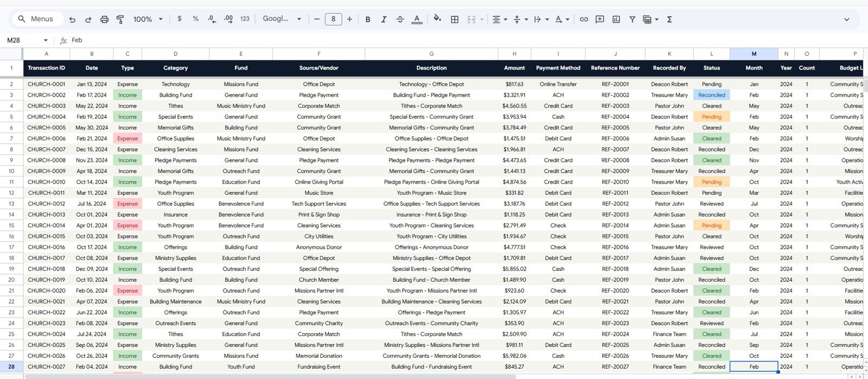Open the text rotation dropdown

(562, 19)
